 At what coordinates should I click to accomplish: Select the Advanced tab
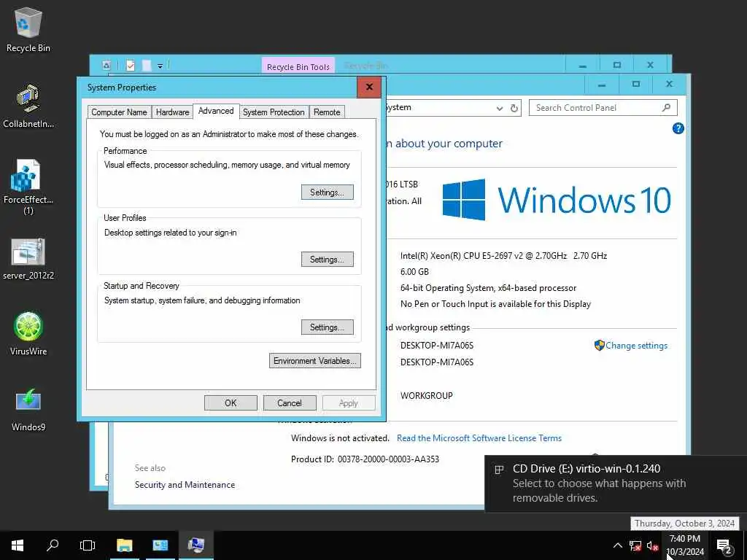coord(216,111)
